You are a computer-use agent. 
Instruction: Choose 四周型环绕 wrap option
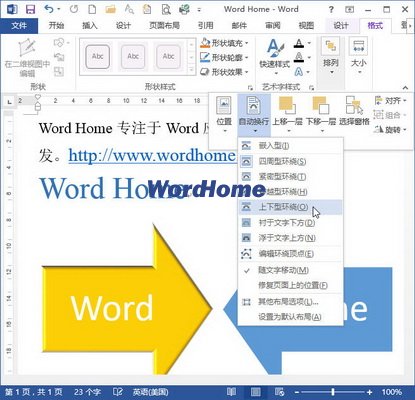coord(290,162)
